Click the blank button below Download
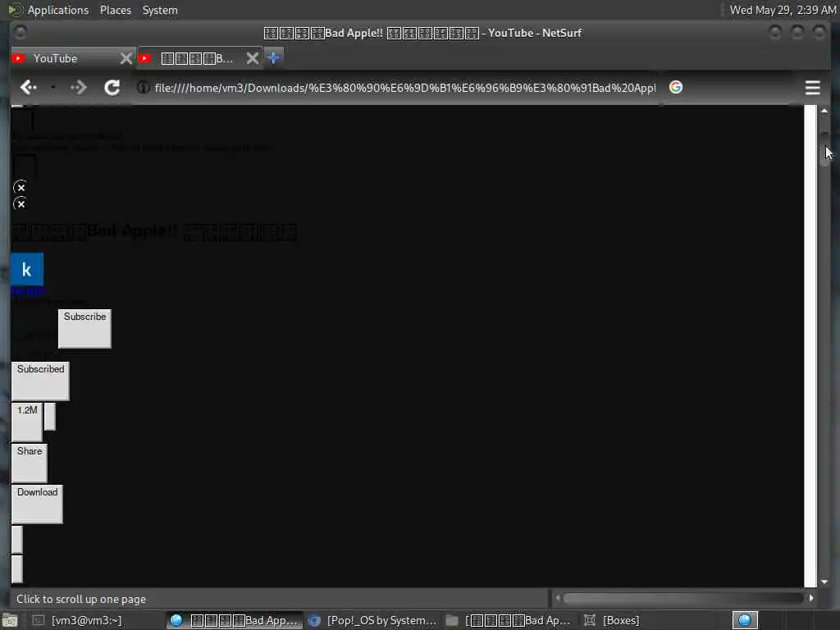 tap(17, 540)
